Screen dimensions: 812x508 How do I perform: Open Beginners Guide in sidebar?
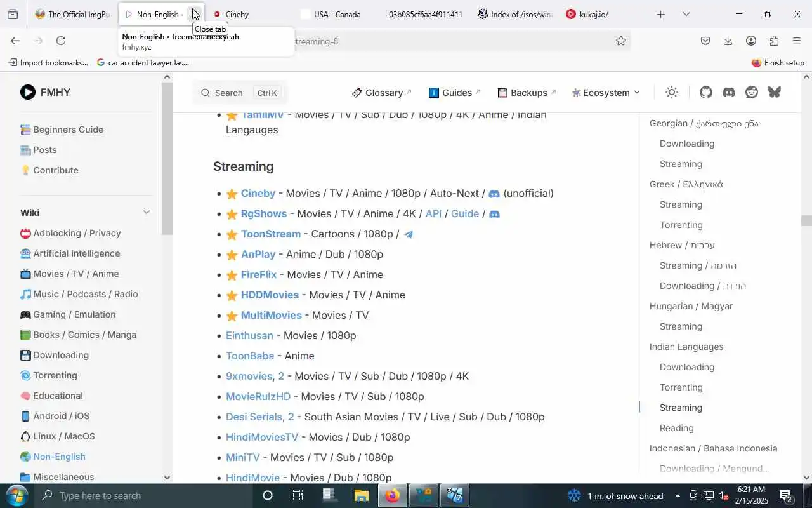(62, 130)
